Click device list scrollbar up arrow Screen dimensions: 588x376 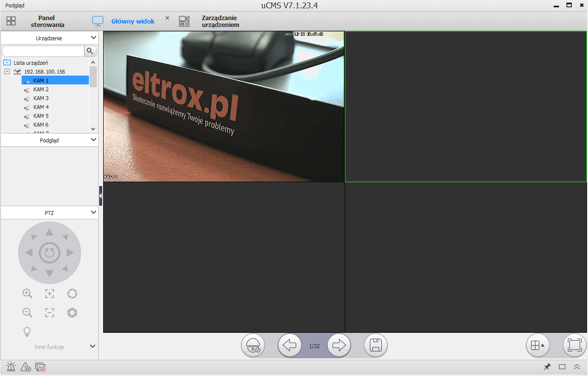[93, 63]
